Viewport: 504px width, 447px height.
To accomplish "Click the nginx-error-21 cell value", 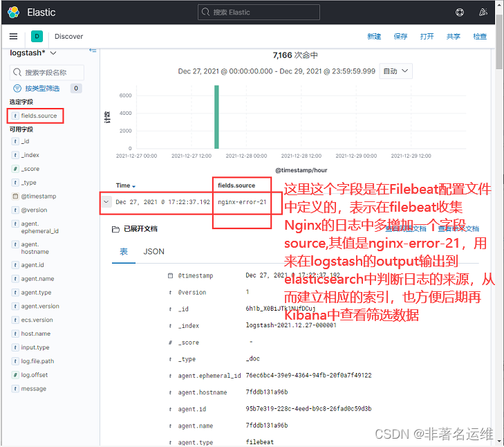I will (x=242, y=202).
